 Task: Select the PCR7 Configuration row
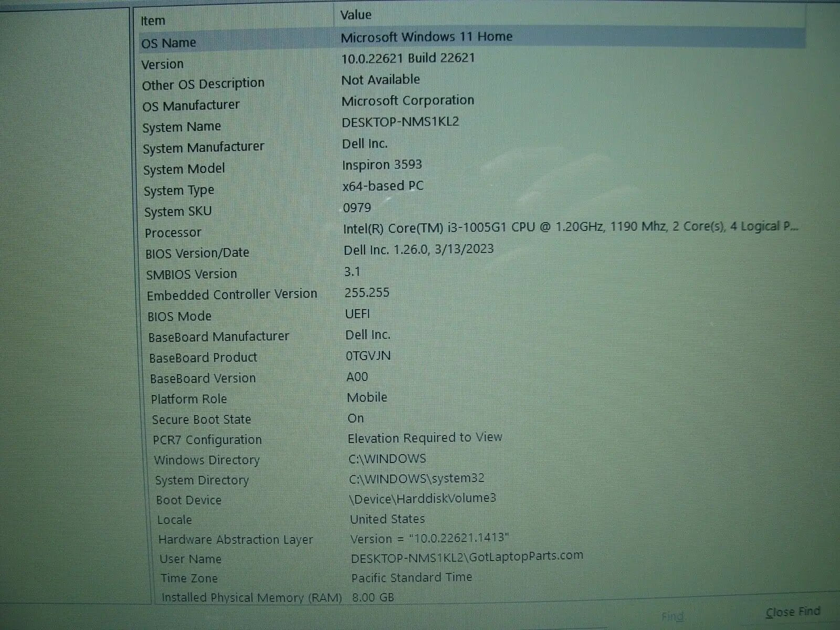pos(207,440)
